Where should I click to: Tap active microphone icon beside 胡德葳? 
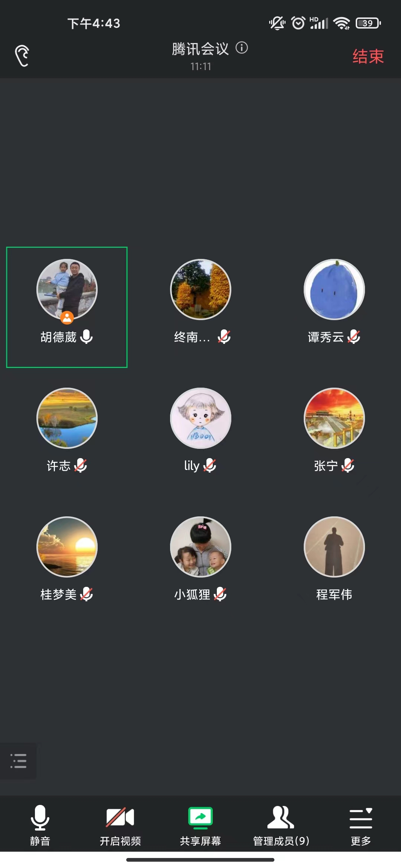coord(87,337)
